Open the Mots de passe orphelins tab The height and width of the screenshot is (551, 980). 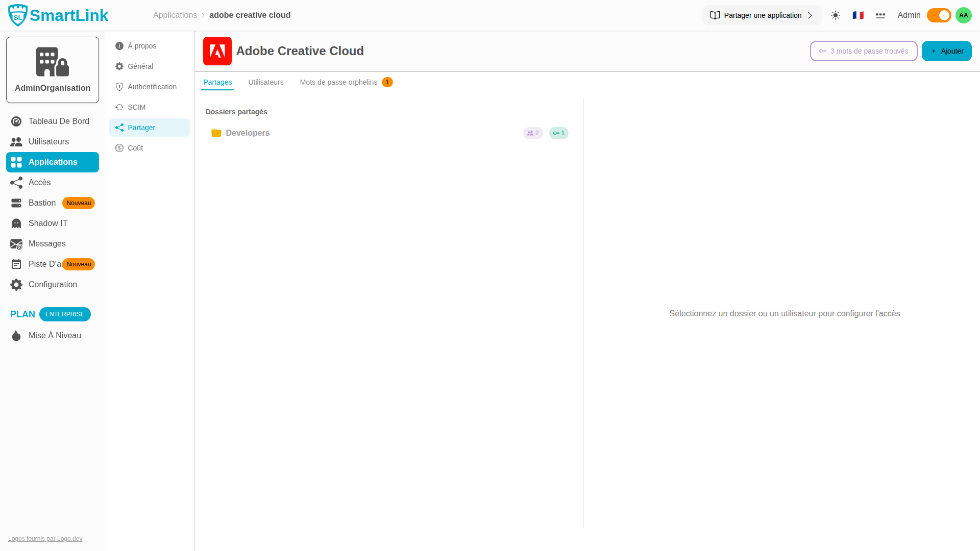338,82
